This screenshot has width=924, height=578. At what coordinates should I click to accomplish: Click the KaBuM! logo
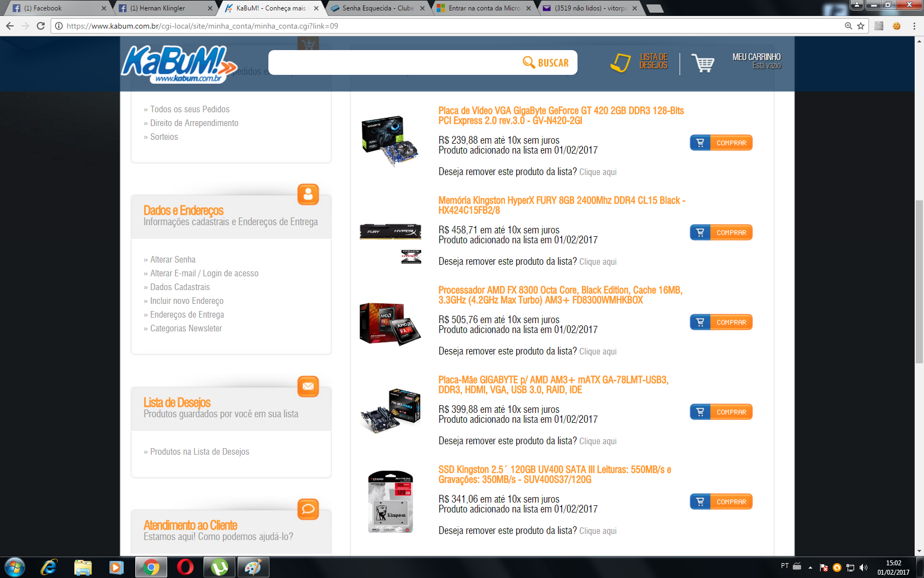[179, 64]
